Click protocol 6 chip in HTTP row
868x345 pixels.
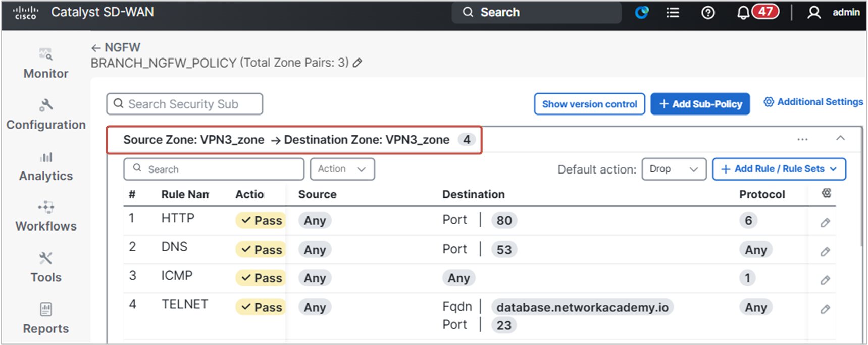click(x=748, y=220)
